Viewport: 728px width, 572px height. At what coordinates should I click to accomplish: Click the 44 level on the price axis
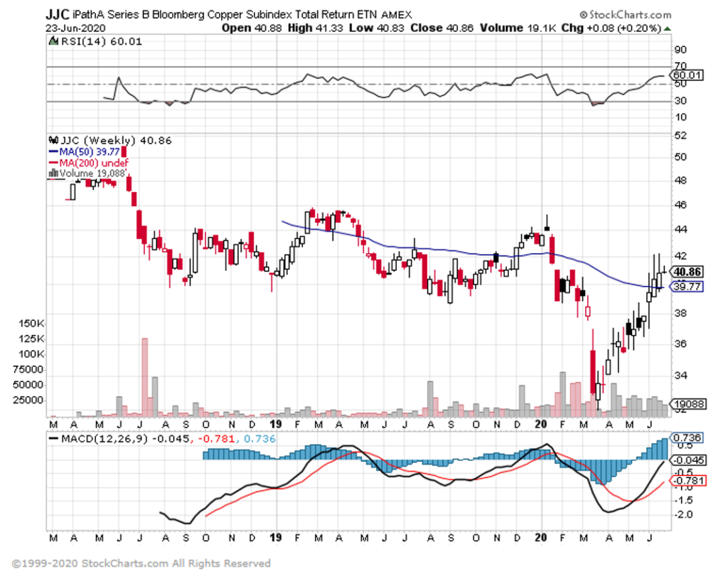click(x=680, y=230)
